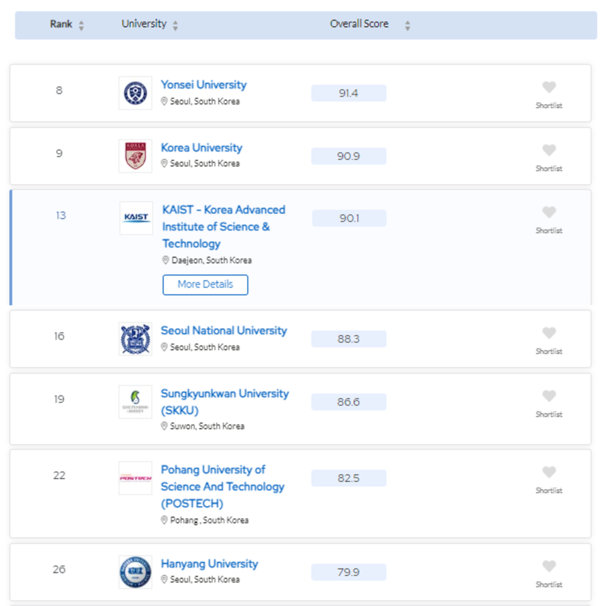The image size is (600, 606).
Task: Click the Hanyang University logo
Action: [135, 572]
